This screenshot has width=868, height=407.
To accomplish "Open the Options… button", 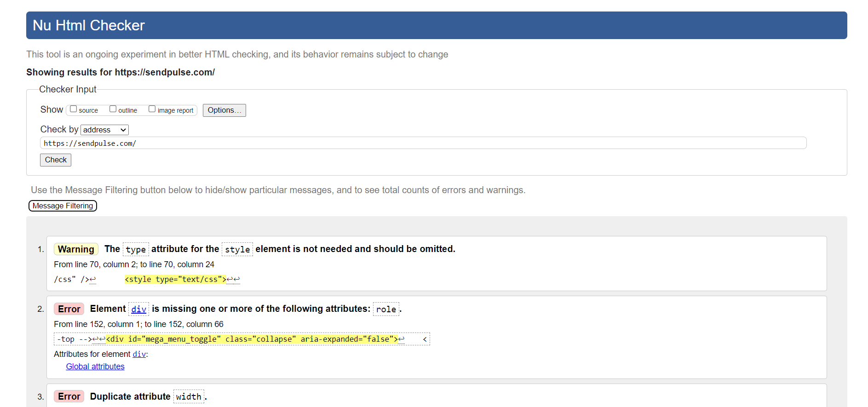I will pos(224,110).
